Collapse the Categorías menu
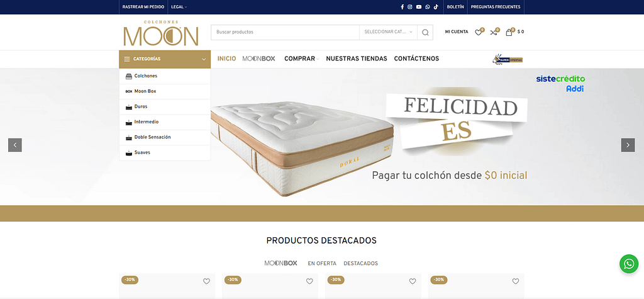Screen dimensions: 644x299 click(x=165, y=59)
